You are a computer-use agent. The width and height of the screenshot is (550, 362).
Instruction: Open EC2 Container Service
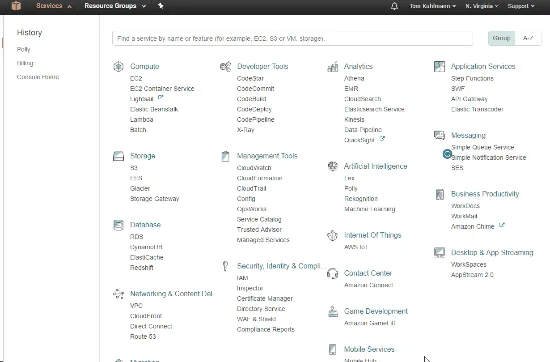(x=162, y=88)
